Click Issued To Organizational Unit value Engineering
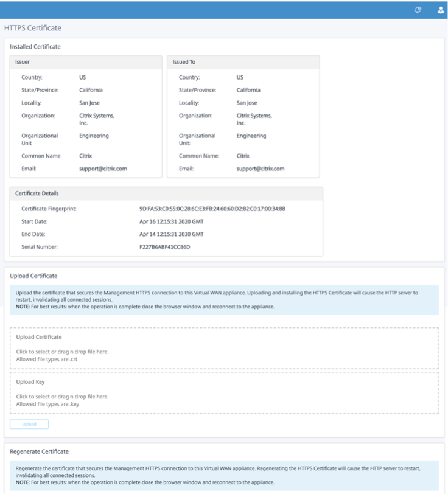448x494 pixels. (251, 136)
